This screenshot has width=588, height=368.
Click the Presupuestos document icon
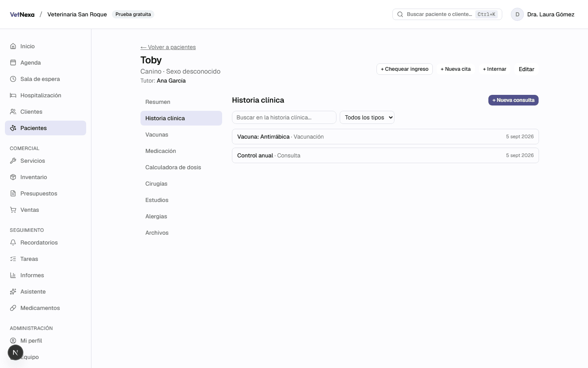coord(13,193)
